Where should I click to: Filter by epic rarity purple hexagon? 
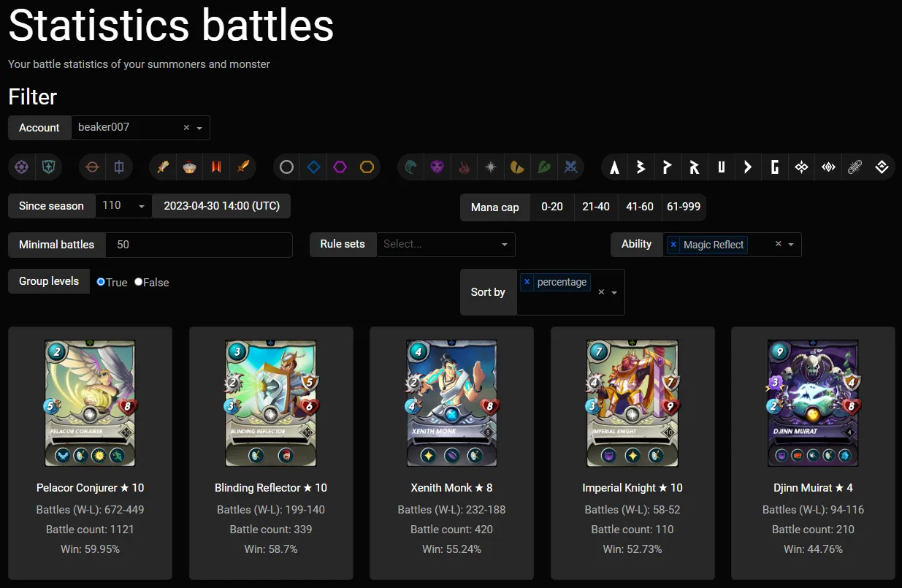click(x=340, y=167)
